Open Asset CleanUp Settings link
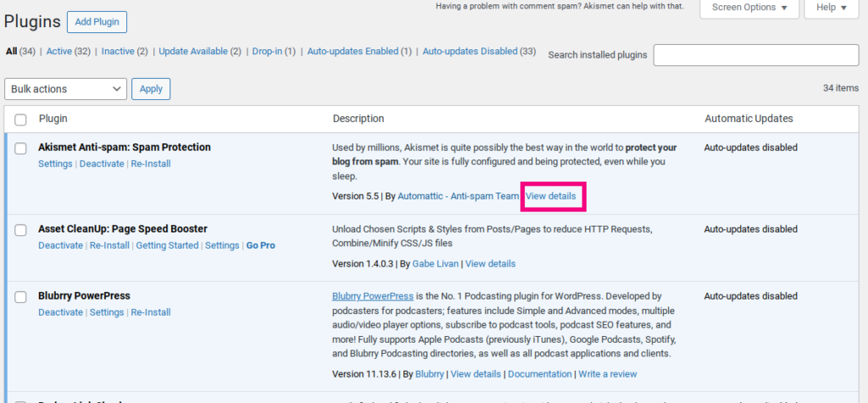Screen dimensions: 868x403 (x=222, y=245)
